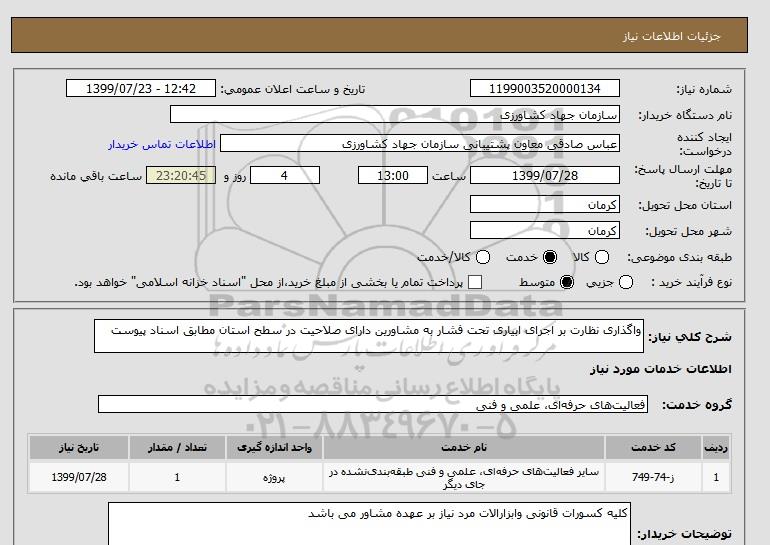770x545 pixels.
Task: Click the گروه خدمت field فعالیت‌های حرفه‌ای
Action: [373, 405]
